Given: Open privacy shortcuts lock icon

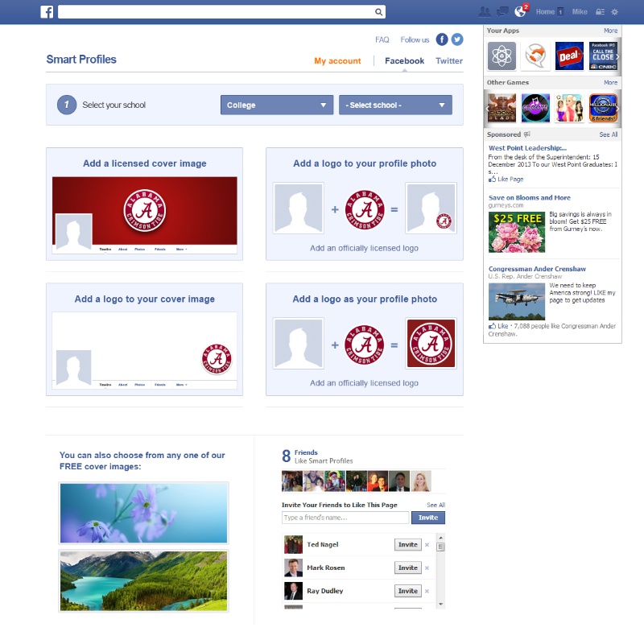Looking at the screenshot, I should tap(599, 11).
